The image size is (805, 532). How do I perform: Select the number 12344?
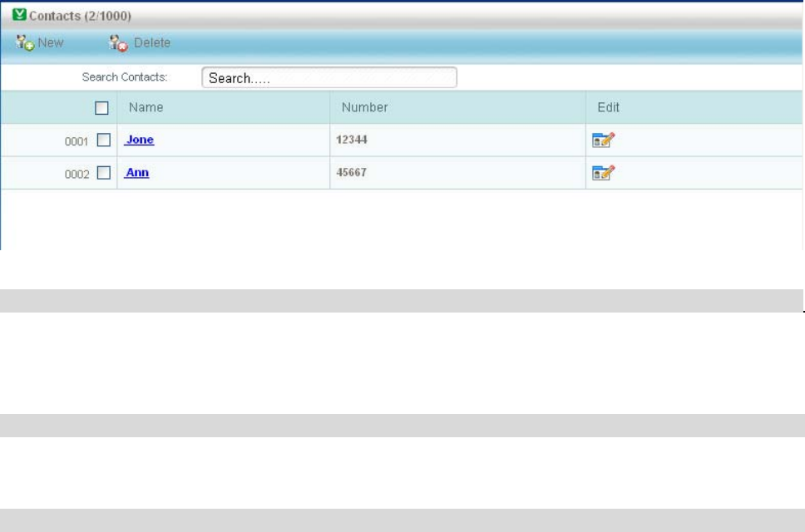352,140
